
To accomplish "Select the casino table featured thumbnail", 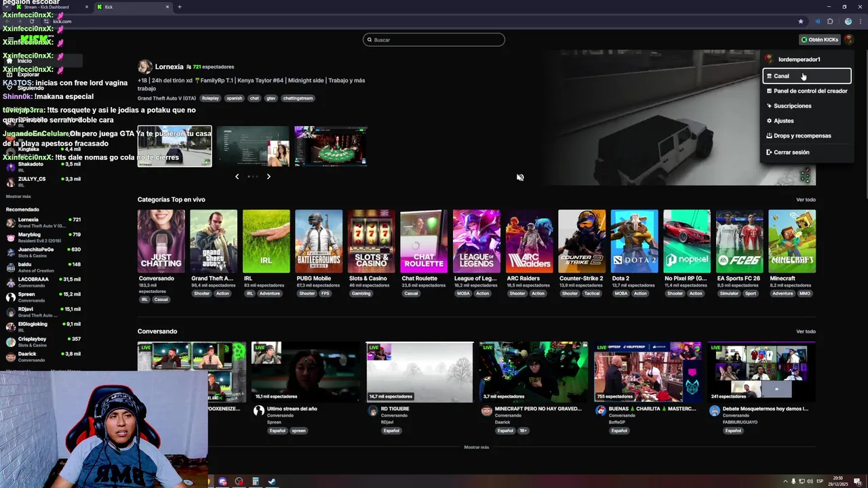I will [x=331, y=146].
